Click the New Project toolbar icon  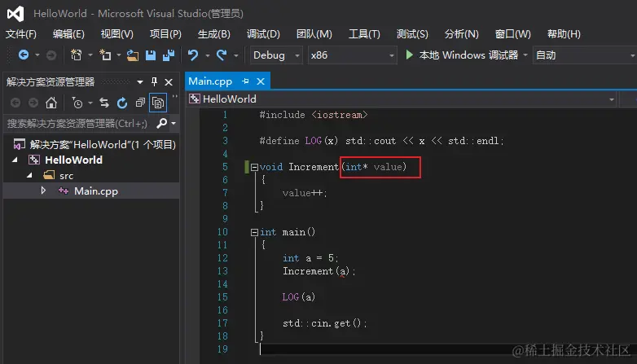76,55
